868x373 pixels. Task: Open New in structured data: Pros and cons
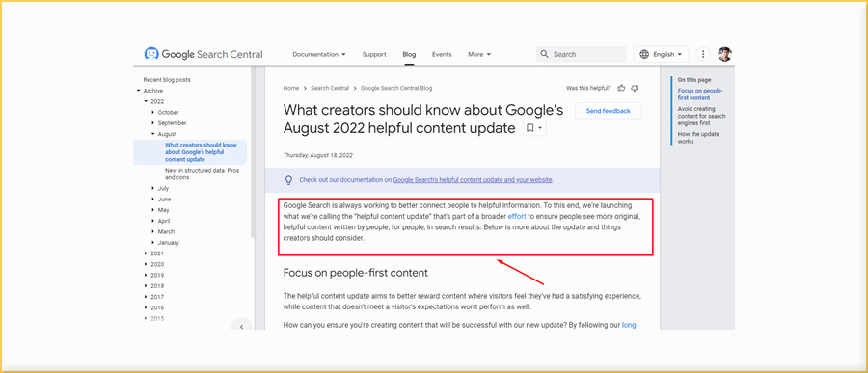(203, 173)
